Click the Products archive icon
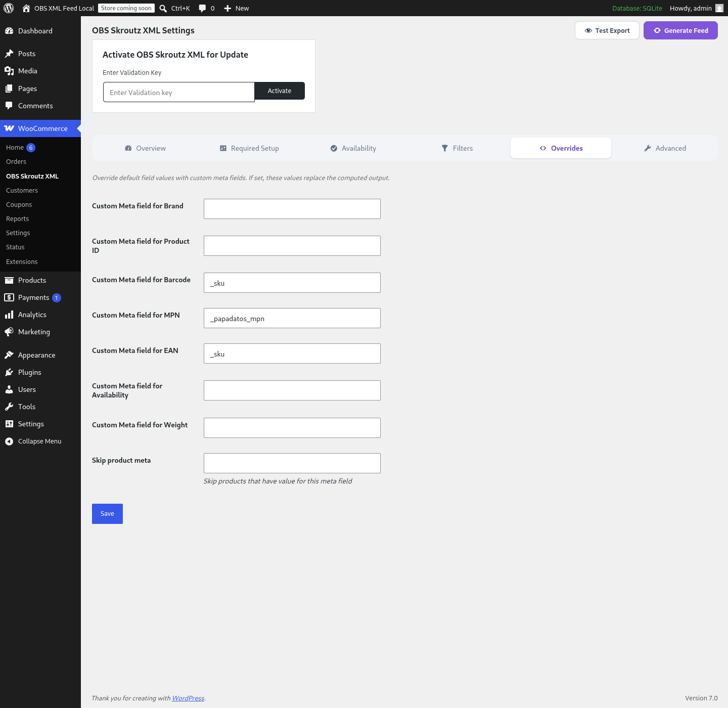The width and height of the screenshot is (728, 708). click(9, 280)
